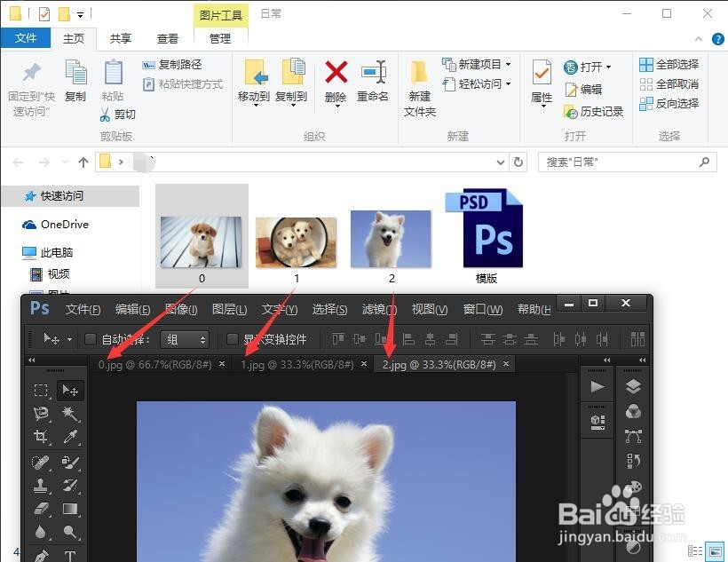This screenshot has height=562, width=728.
Task: Expand the Easy access dropdown
Action: (x=509, y=84)
